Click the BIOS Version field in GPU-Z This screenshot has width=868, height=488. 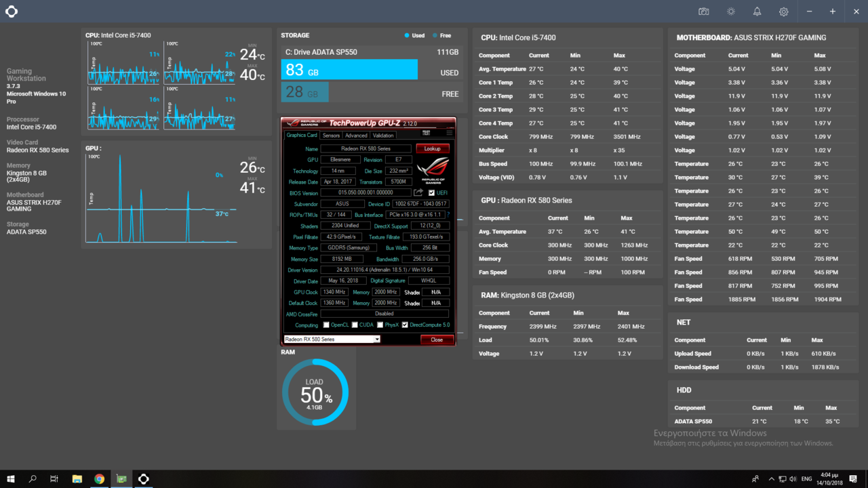click(366, 192)
